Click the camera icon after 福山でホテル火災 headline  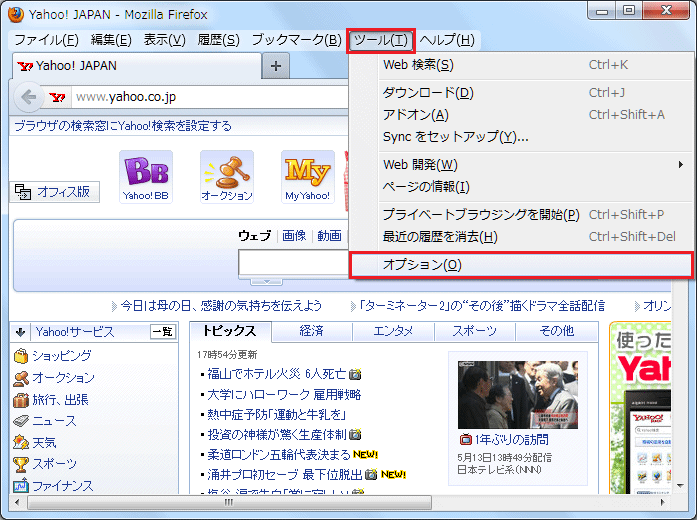355,374
